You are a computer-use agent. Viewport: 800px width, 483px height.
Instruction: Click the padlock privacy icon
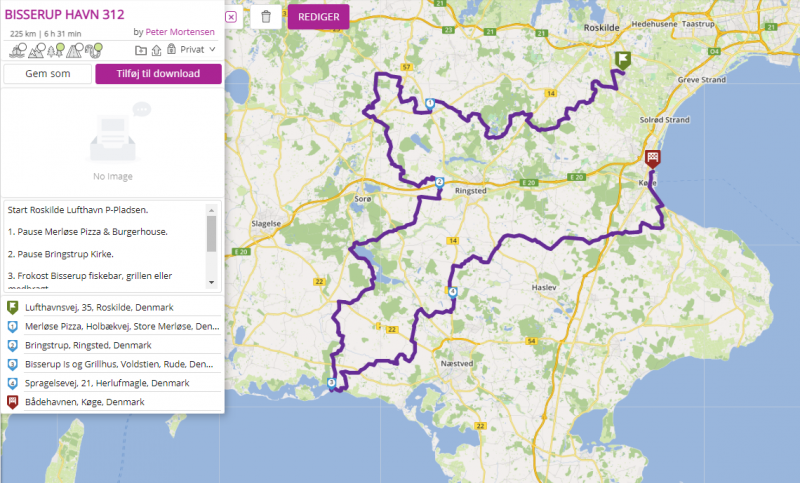171,49
